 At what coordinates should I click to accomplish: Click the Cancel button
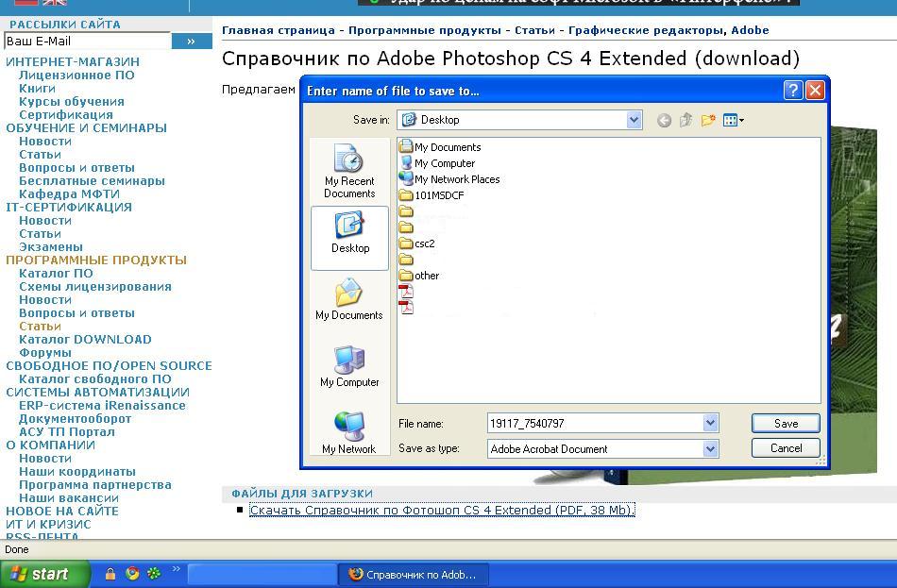(x=786, y=448)
